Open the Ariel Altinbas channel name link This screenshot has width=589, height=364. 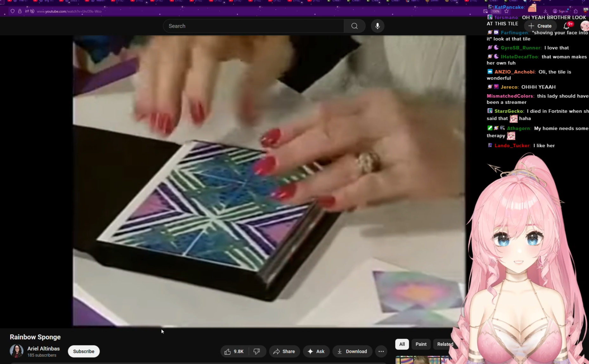click(43, 348)
